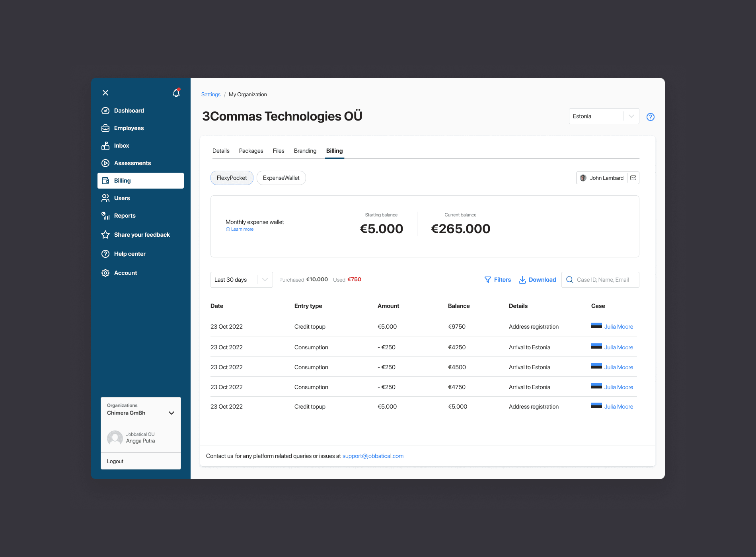Screen dimensions: 756x557
Task: Click the My Organization breadcrumb text
Action: click(248, 94)
